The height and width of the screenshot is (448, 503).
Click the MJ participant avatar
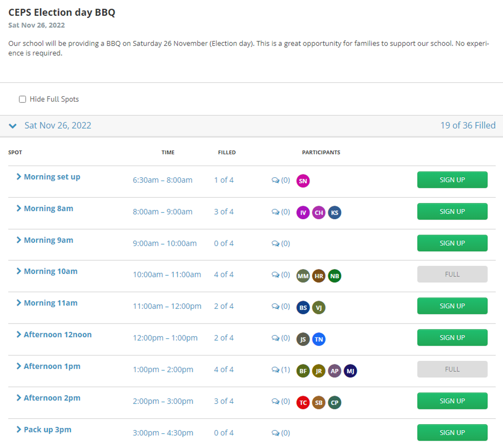pyautogui.click(x=350, y=371)
